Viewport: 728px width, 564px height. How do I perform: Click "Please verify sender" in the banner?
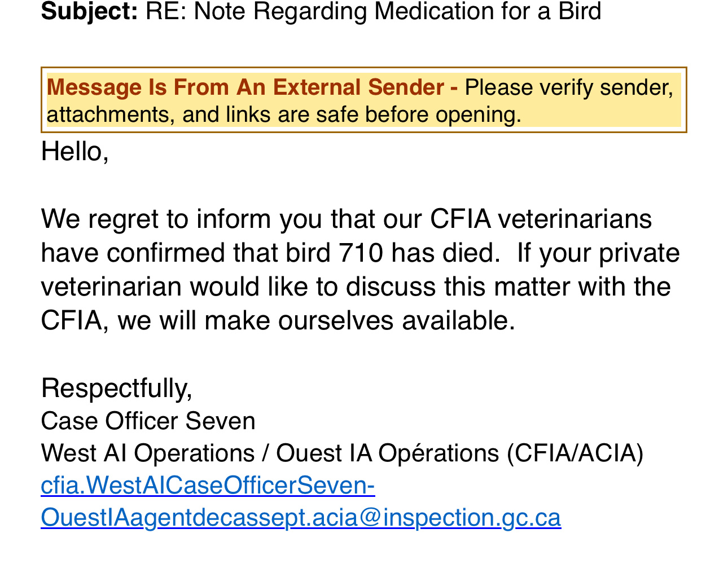[569, 87]
